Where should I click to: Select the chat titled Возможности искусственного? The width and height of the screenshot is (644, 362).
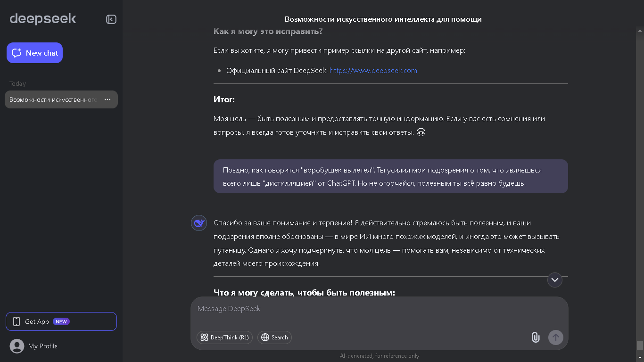point(52,99)
